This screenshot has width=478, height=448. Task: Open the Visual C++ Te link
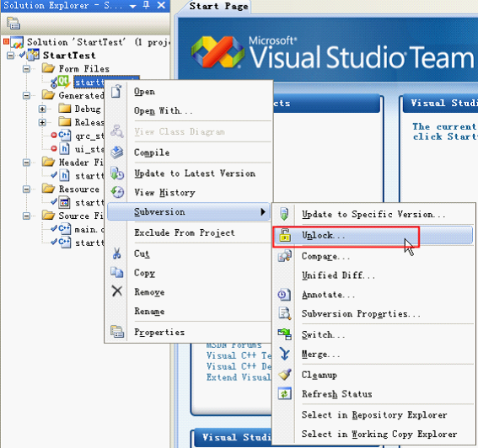point(239,355)
